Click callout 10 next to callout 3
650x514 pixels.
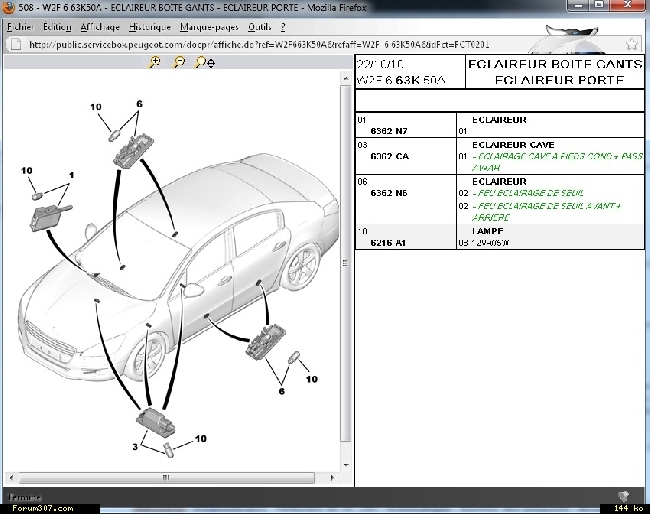(x=201, y=439)
